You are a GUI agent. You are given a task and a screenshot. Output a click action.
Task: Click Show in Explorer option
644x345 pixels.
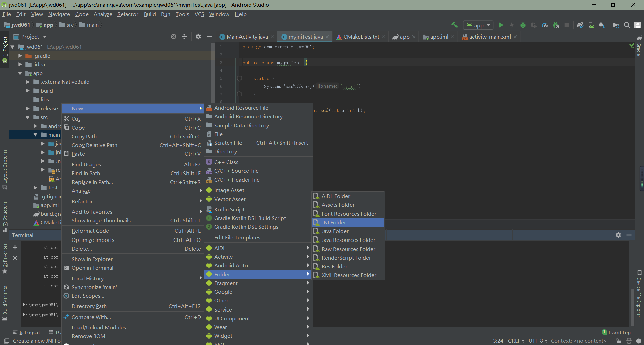(x=133, y=259)
